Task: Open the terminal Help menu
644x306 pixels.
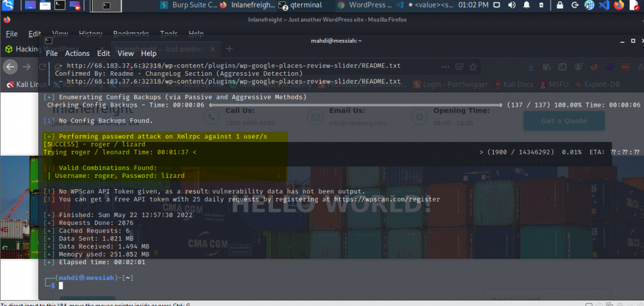Action: [148, 54]
